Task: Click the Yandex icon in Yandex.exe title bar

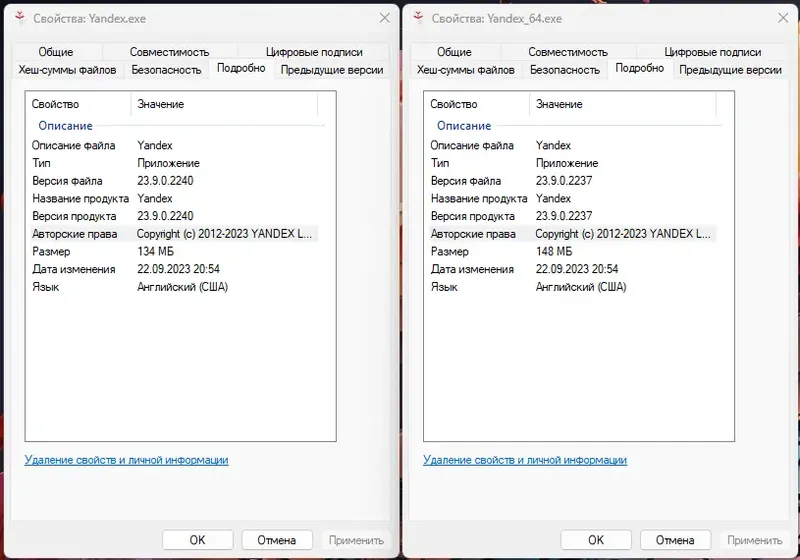Action: (x=20, y=18)
